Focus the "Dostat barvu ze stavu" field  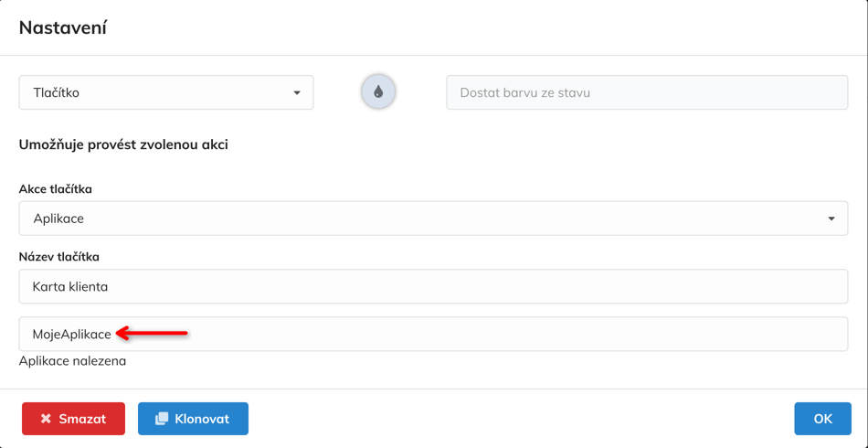(647, 92)
